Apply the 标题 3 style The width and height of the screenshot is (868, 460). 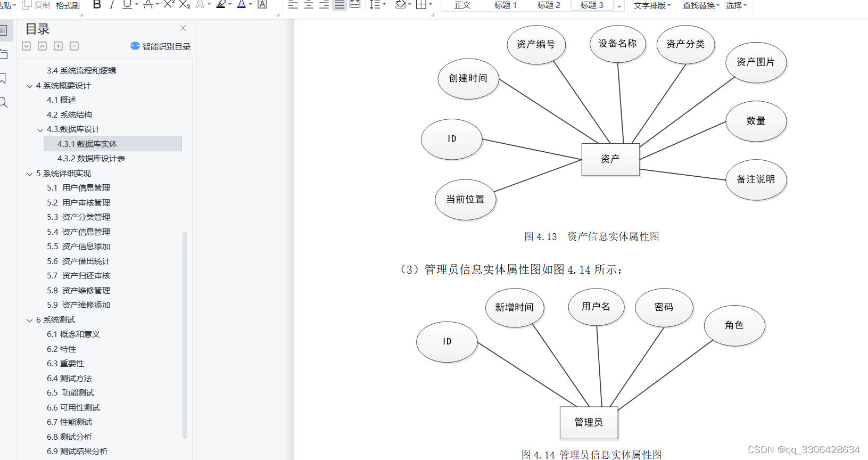(592, 5)
